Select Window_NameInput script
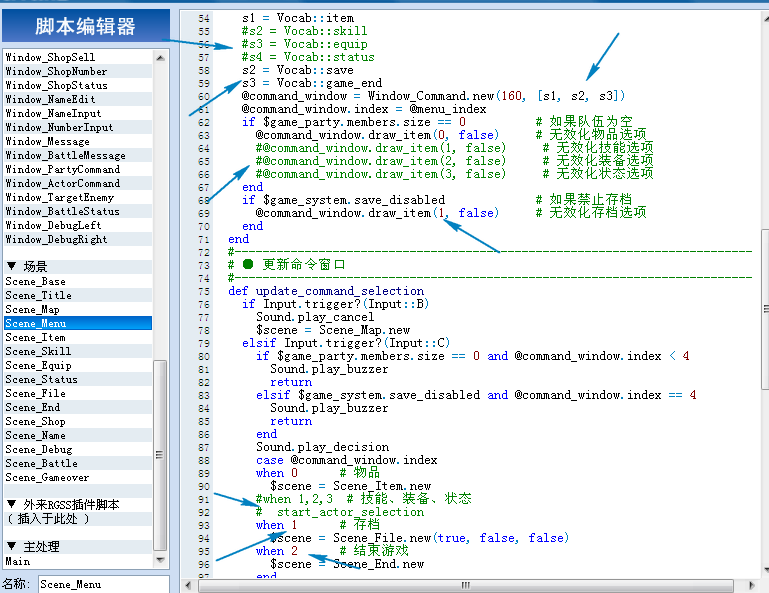 (78, 113)
